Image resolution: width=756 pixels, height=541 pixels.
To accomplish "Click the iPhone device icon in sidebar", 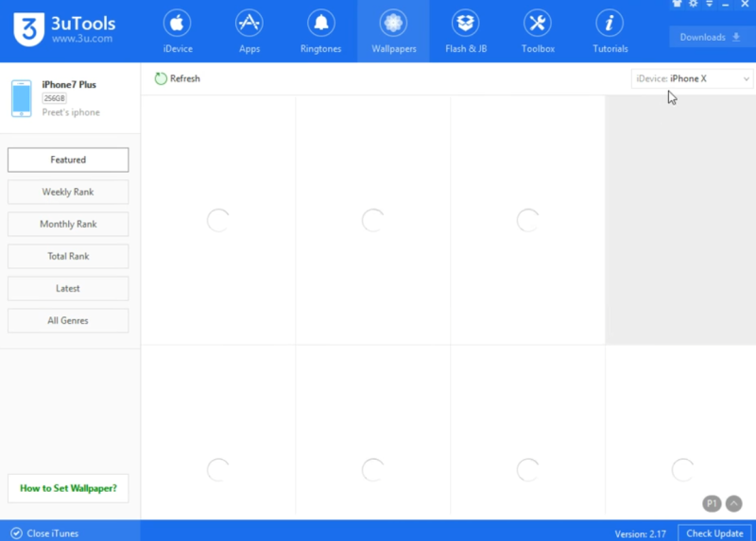I will click(x=21, y=98).
